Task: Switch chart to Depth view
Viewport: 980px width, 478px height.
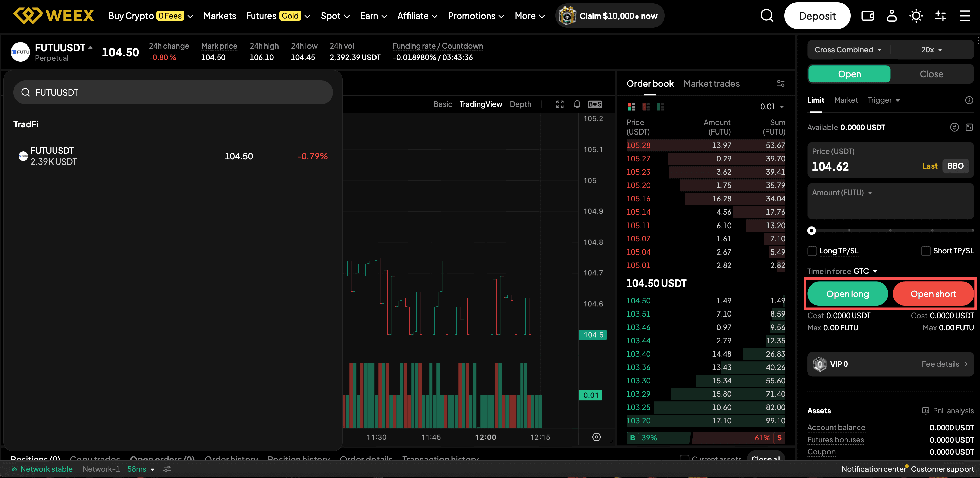Action: [x=520, y=104]
